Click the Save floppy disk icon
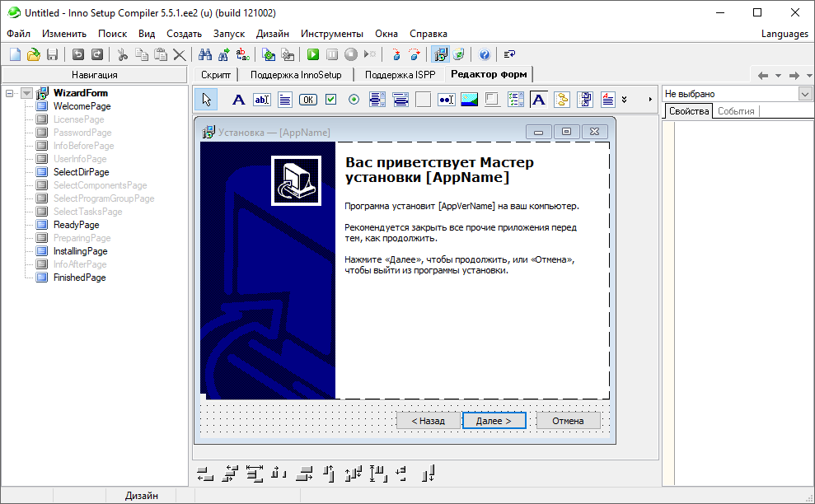Screen dimensions: 815x504 pos(52,54)
